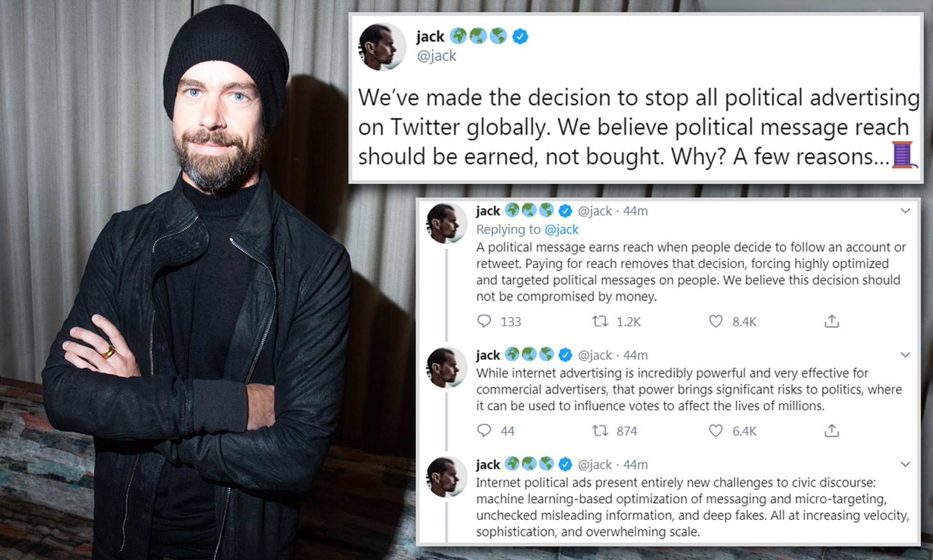Click the 44m timestamp on the first reply

pos(635,211)
